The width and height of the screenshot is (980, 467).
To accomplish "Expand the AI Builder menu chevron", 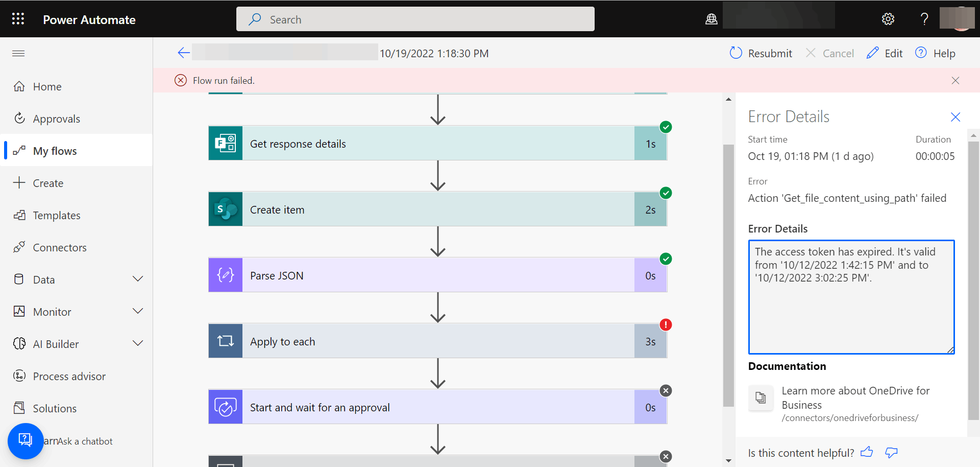I will pos(138,343).
